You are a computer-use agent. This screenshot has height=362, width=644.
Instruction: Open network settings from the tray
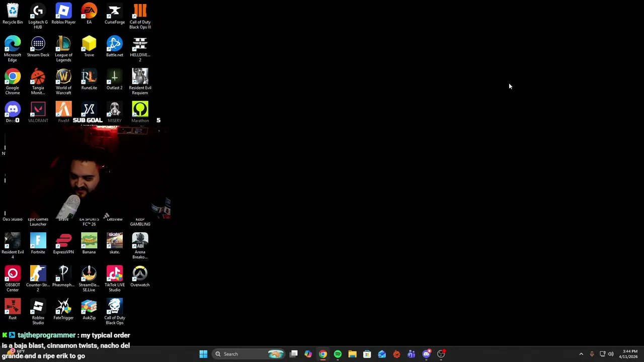pyautogui.click(x=602, y=354)
